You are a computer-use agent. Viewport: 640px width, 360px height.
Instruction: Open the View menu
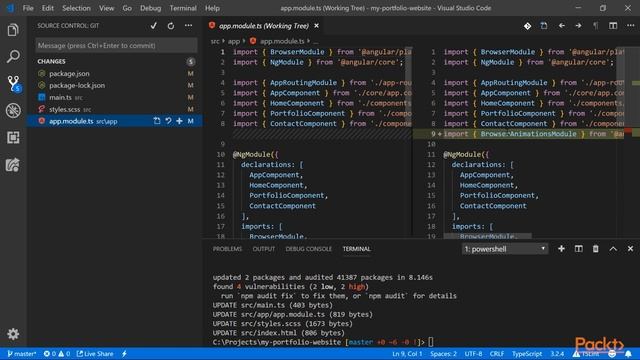107,8
